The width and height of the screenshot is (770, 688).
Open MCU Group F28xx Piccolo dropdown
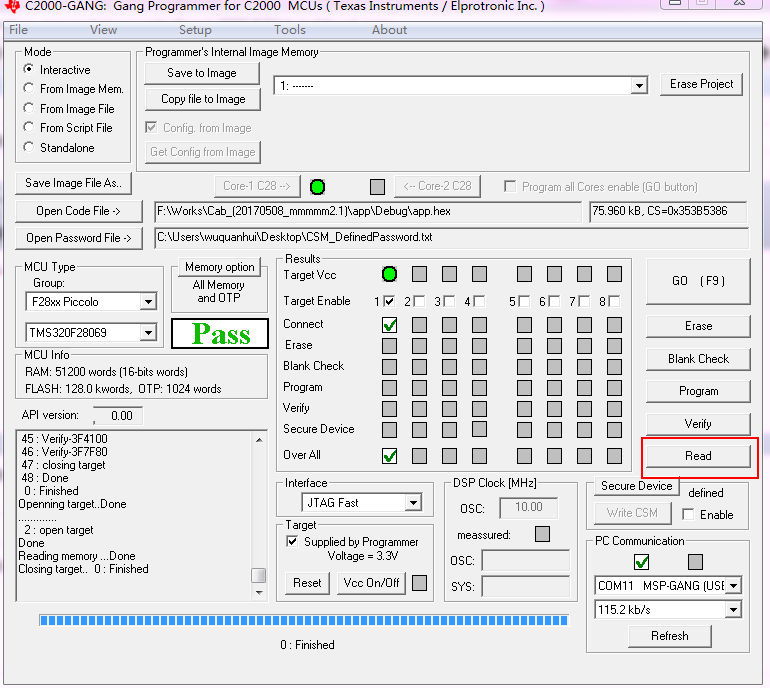pos(148,302)
